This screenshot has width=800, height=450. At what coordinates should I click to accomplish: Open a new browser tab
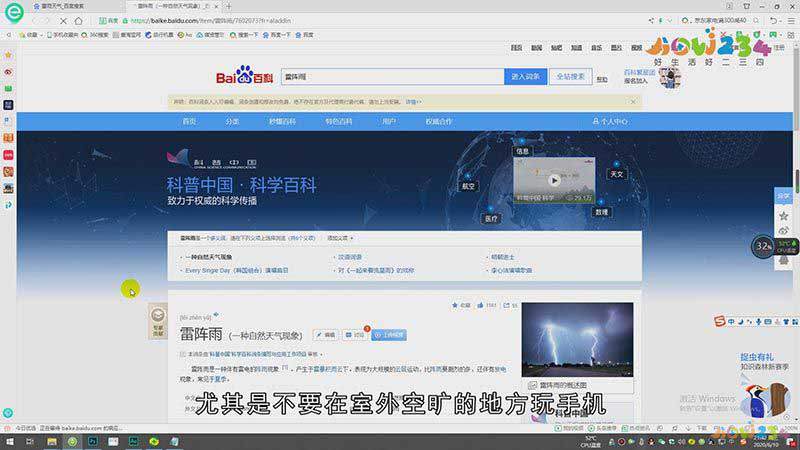(229, 6)
